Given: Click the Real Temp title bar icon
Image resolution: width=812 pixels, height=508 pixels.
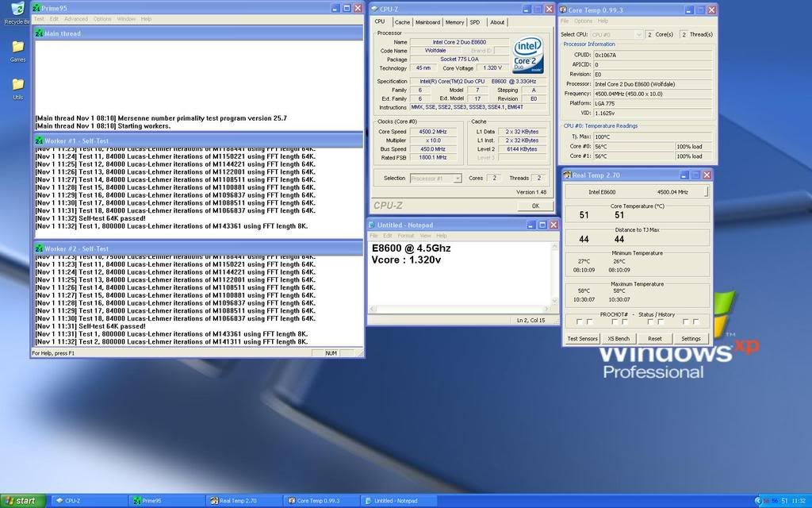Looking at the screenshot, I should point(567,175).
